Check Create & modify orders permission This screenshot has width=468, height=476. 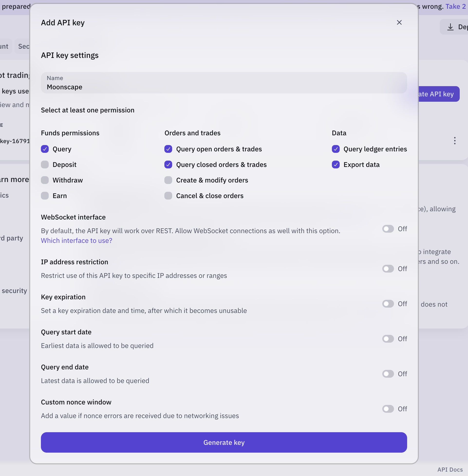click(168, 180)
